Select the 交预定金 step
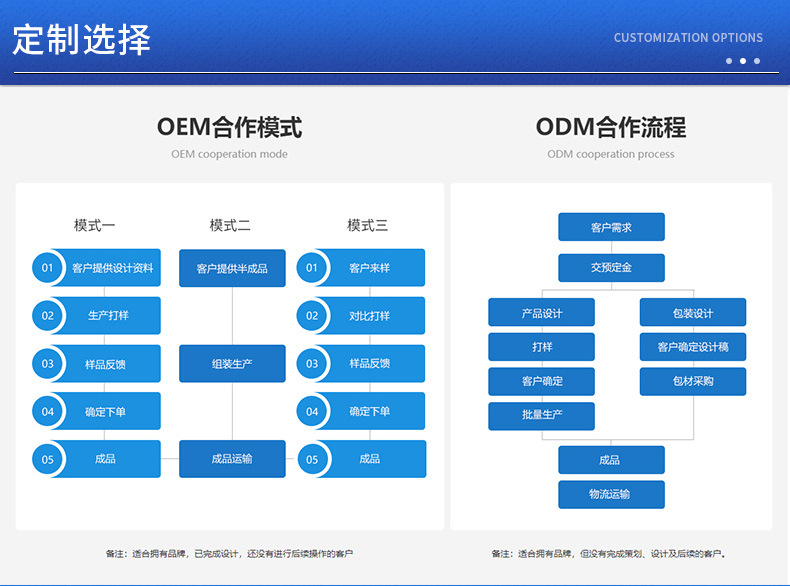This screenshot has width=790, height=586. [611, 268]
